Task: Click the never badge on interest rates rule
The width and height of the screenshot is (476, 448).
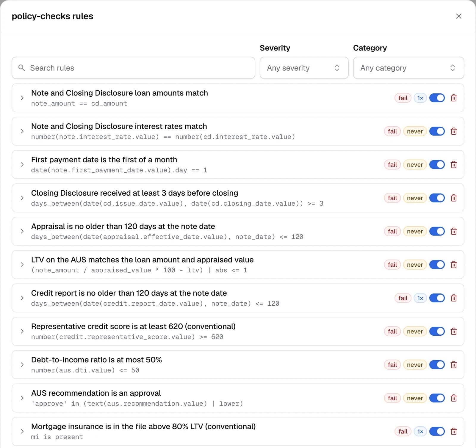Action: pos(415,131)
